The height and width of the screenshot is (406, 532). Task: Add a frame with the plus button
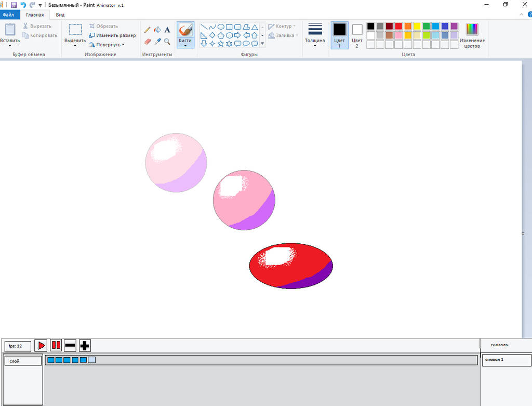(85, 346)
